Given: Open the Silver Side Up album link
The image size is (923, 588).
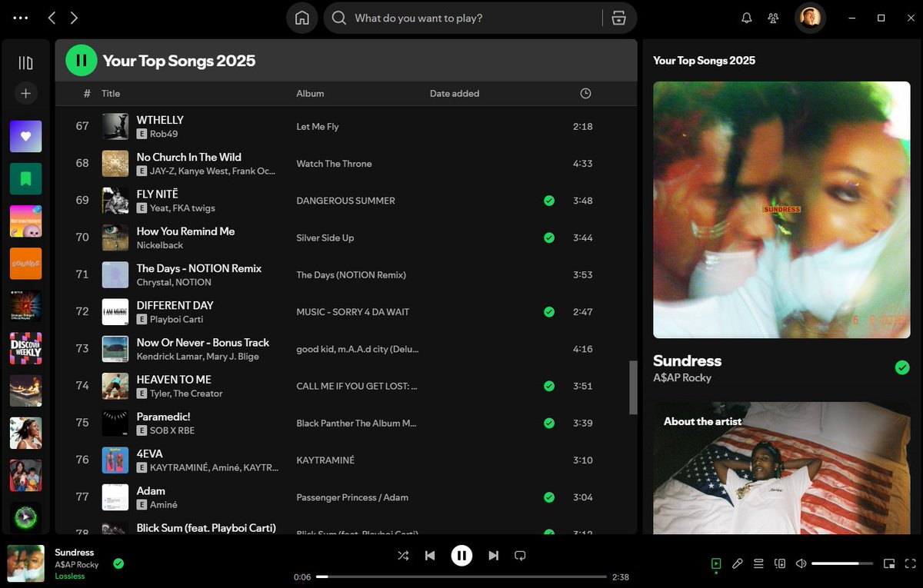Looking at the screenshot, I should 325,238.
